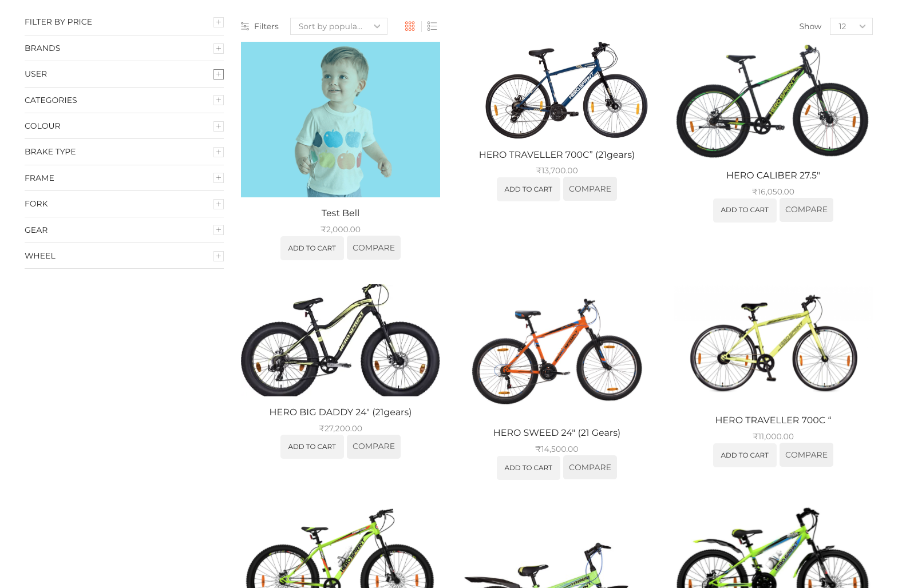Expand the FORK filter plus icon

pyautogui.click(x=219, y=204)
